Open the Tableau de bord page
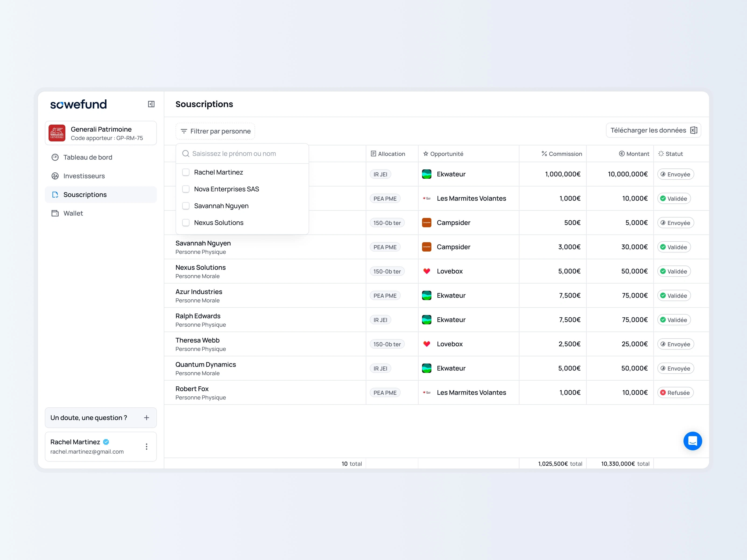 pos(88,157)
